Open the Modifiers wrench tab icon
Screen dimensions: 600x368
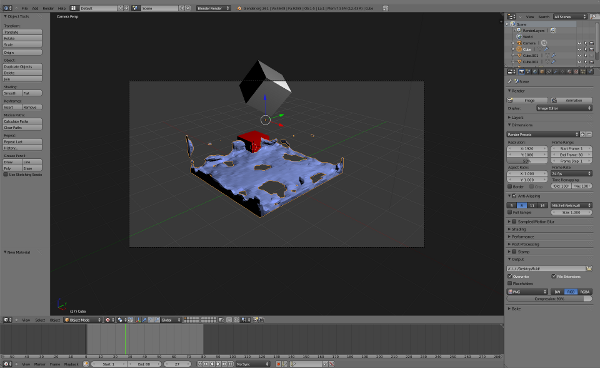pyautogui.click(x=556, y=72)
